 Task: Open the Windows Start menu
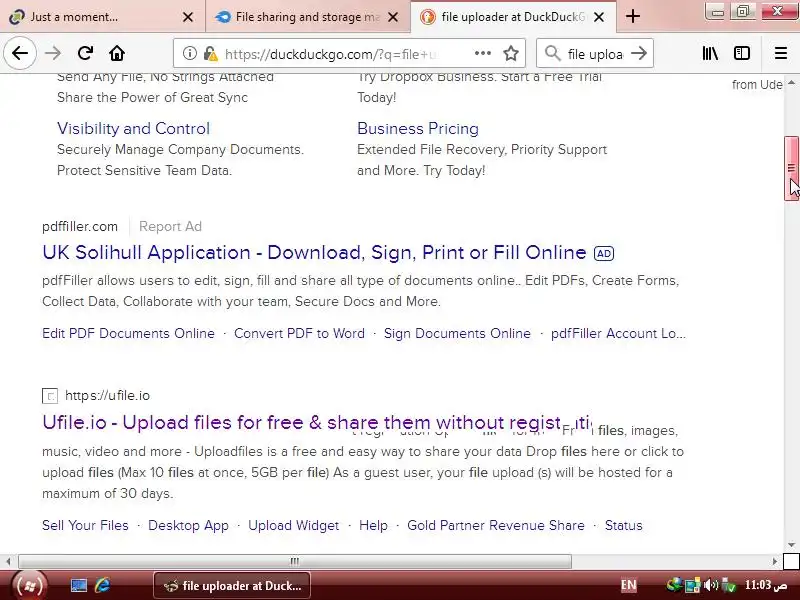point(29,585)
